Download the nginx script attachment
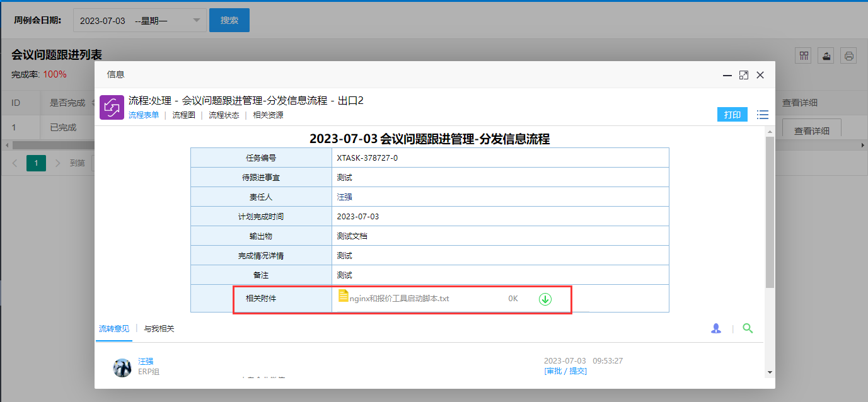 [x=545, y=299]
